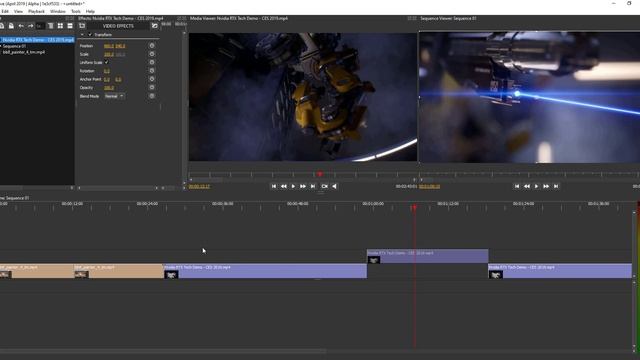Click the Position X value

coord(109,46)
